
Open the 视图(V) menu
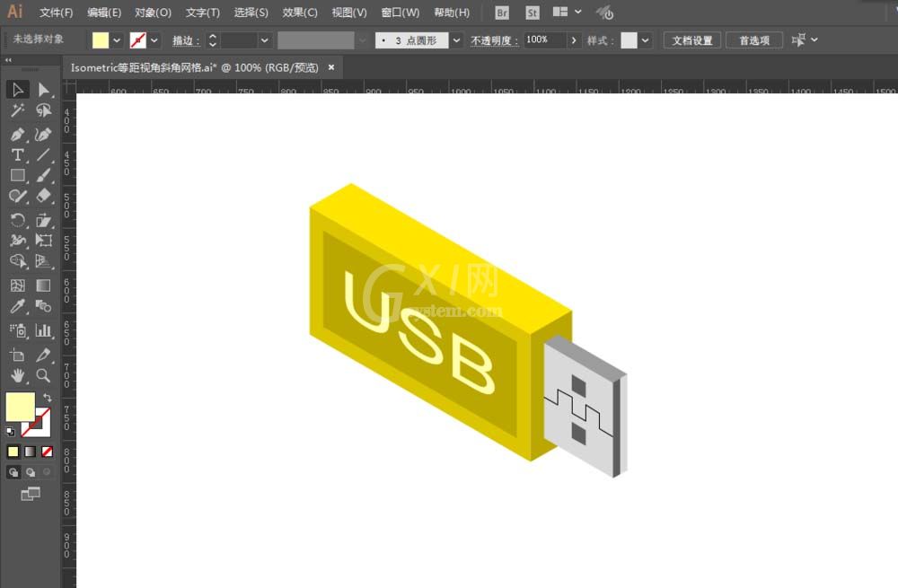(348, 13)
